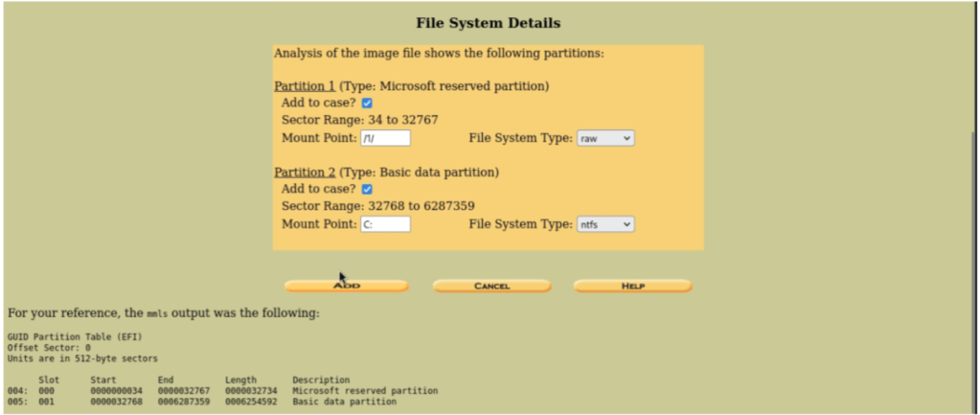This screenshot has width=980, height=415.
Task: Click Partition 1 Mount Point input field
Action: coord(385,138)
